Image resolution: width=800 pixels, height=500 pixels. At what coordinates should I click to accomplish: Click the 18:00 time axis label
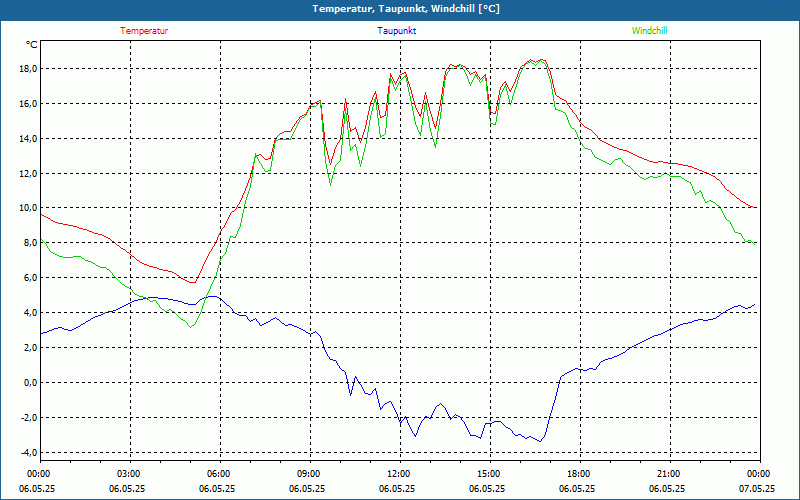(579, 474)
